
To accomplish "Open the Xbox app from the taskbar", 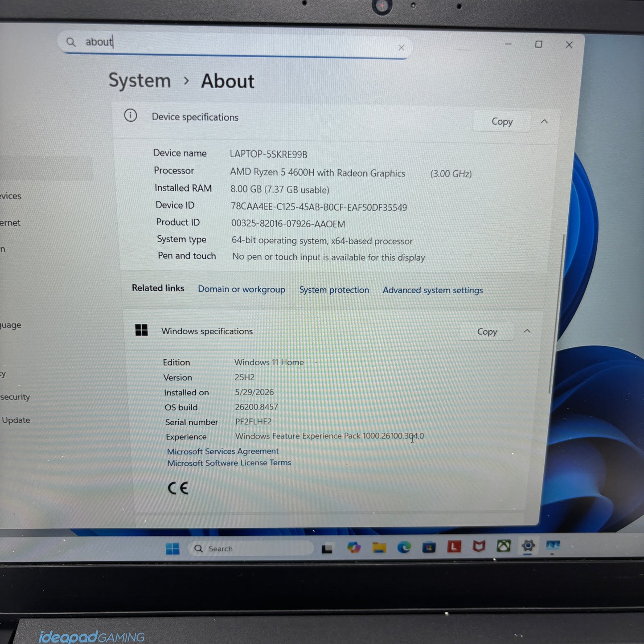I will click(504, 546).
